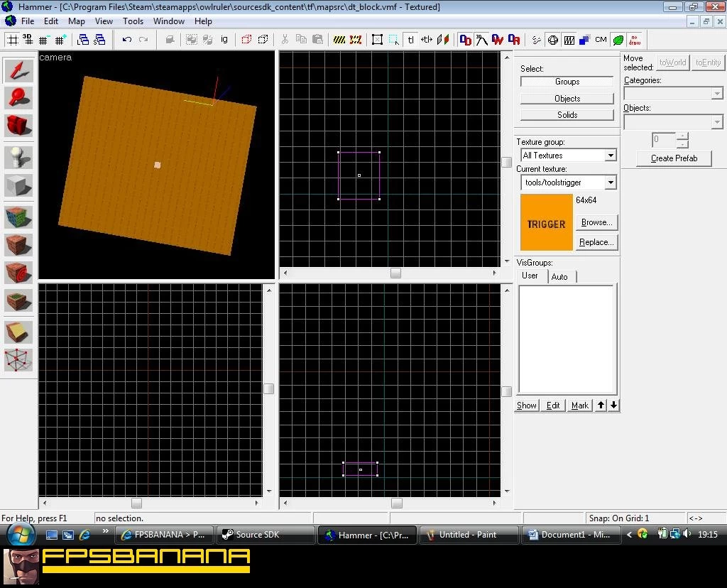Select the Camera tool icon
The height and width of the screenshot is (588, 727).
(x=18, y=126)
